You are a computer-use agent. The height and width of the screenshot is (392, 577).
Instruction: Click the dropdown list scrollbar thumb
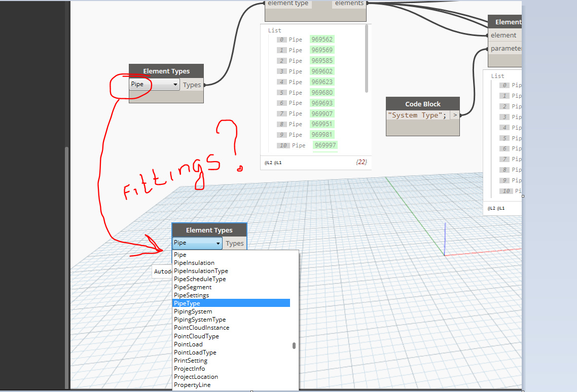tap(294, 346)
